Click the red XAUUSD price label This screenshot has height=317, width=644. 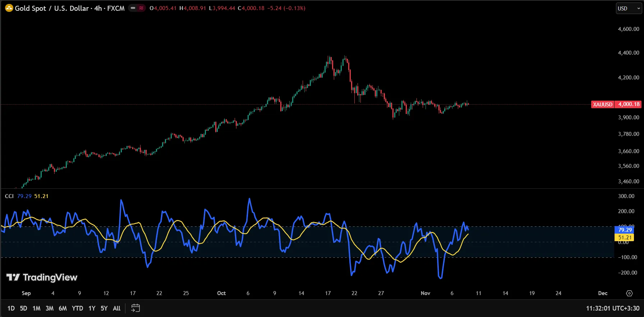point(602,105)
